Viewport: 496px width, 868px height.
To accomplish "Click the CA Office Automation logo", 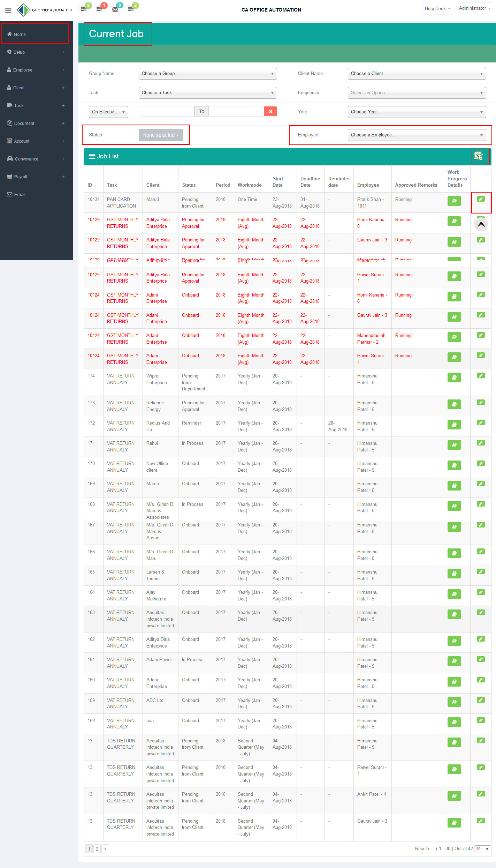I will pos(44,10).
